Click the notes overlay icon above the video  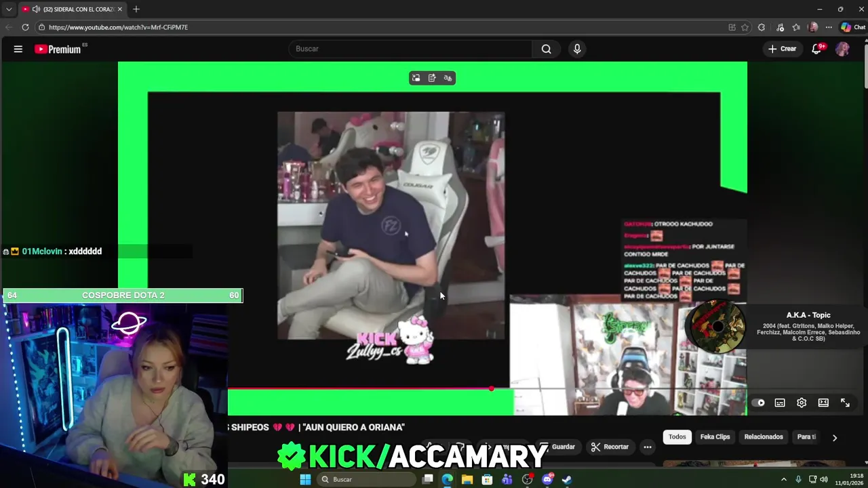(x=432, y=78)
